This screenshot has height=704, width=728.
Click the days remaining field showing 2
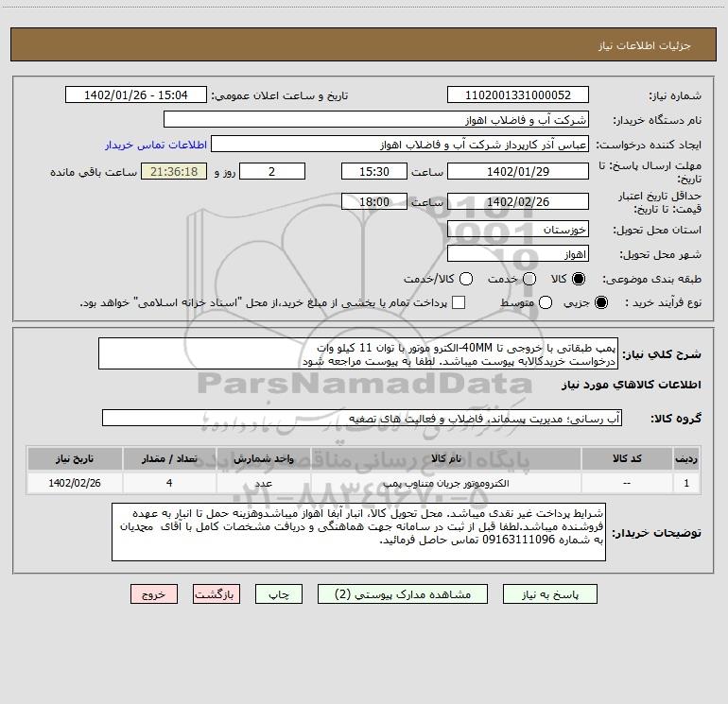272,171
